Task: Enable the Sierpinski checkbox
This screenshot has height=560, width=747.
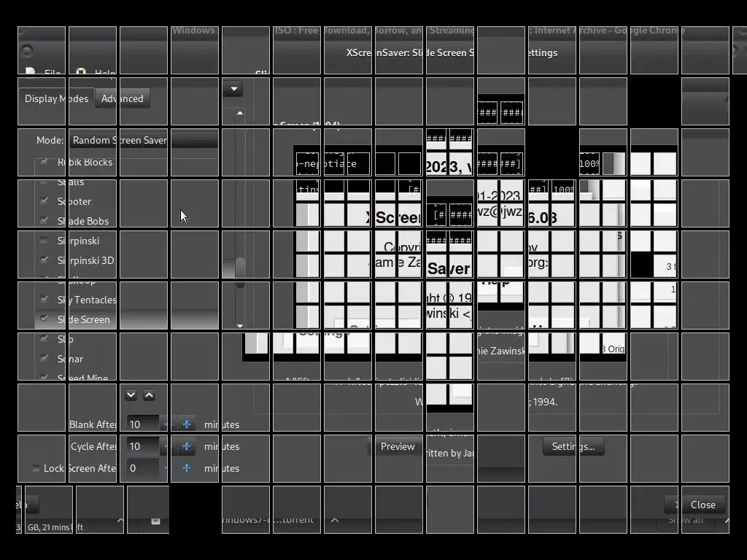Action: (44, 241)
